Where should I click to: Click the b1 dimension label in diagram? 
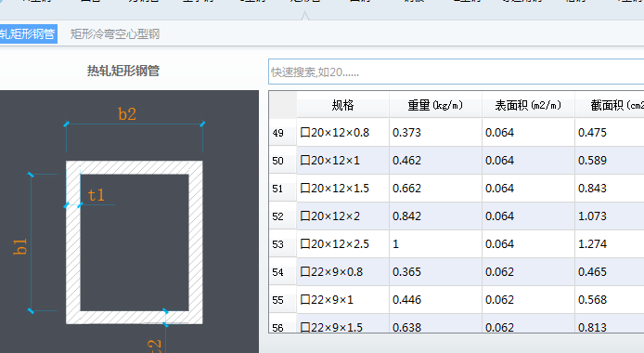tap(20, 246)
